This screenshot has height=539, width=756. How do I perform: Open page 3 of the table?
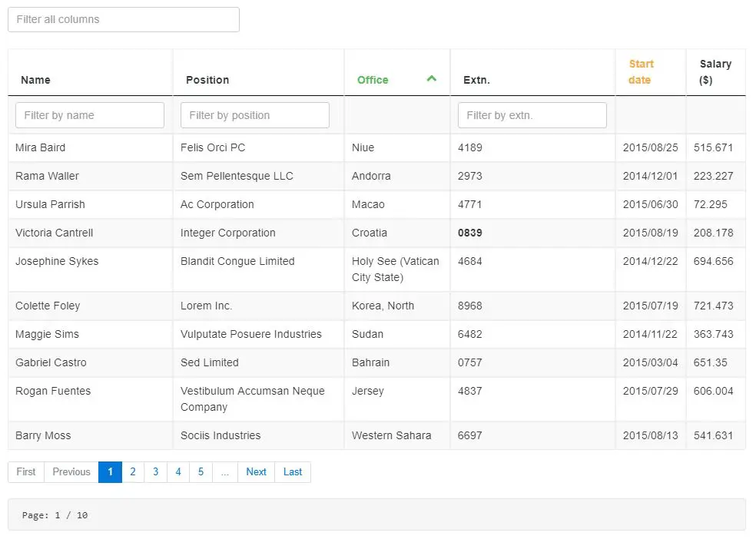click(x=155, y=471)
